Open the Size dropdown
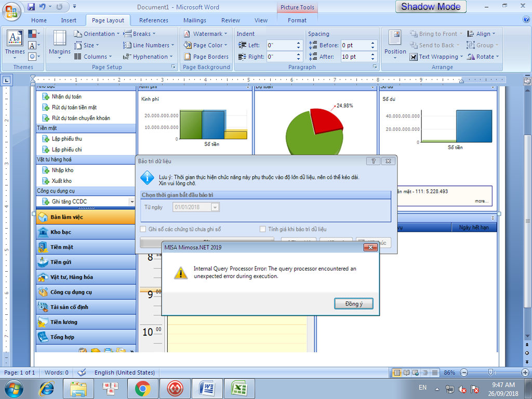532x399 pixels. coord(87,45)
